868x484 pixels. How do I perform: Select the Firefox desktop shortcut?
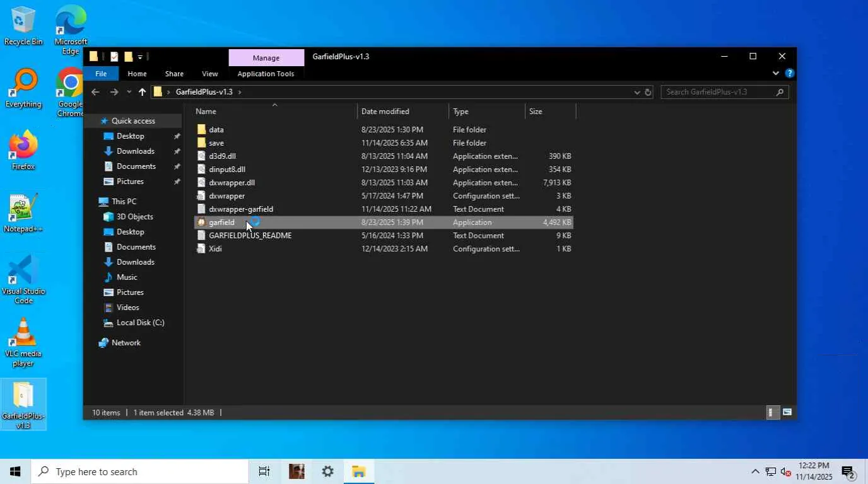pyautogui.click(x=23, y=151)
